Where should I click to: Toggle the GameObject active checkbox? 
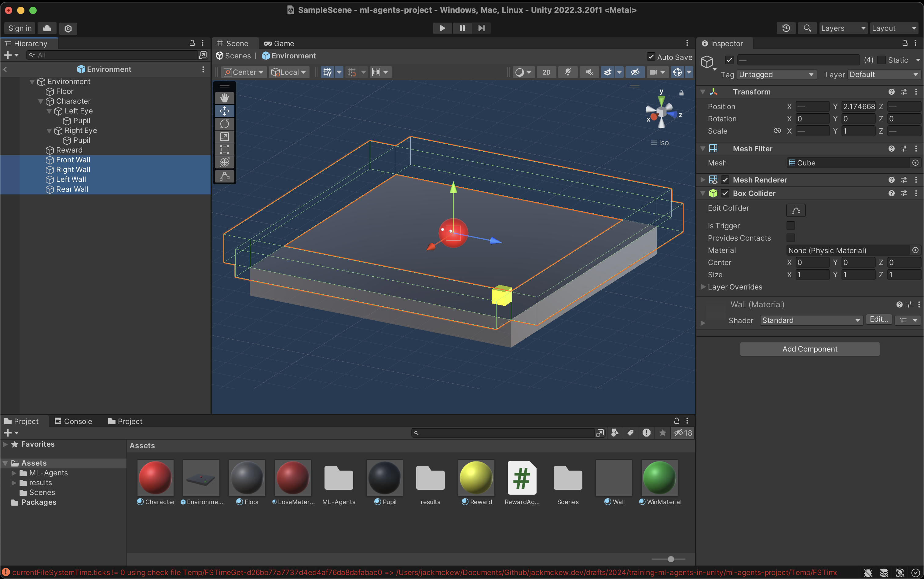[x=729, y=60]
